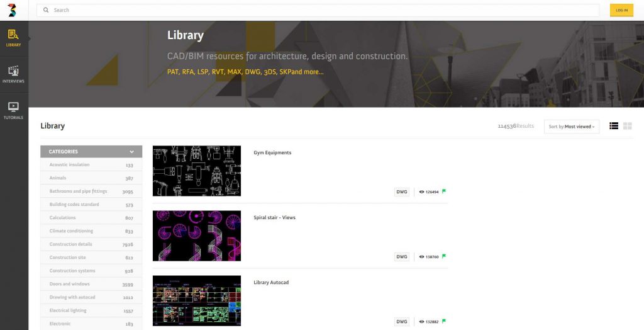Select Electrical lighting category

(x=91, y=310)
